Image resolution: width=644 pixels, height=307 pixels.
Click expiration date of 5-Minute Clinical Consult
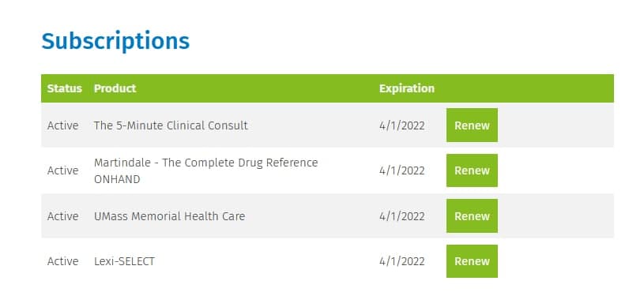[401, 125]
